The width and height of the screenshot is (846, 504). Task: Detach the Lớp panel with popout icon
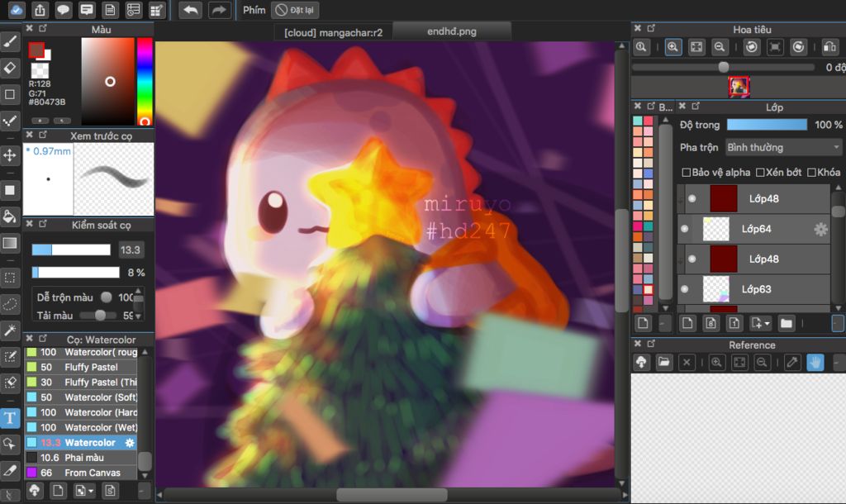point(696,106)
